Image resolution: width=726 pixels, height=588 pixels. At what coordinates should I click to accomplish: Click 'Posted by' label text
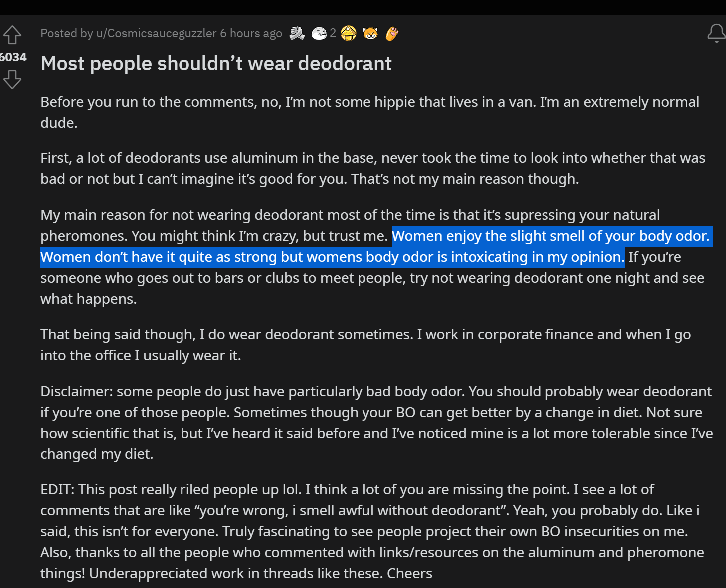pos(67,33)
